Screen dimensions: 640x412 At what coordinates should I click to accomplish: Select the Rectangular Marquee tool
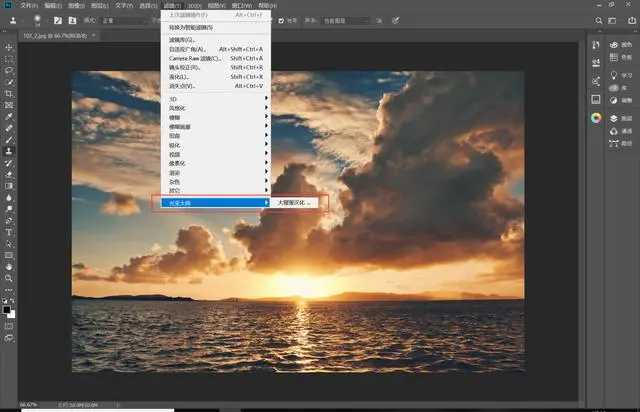(9, 59)
